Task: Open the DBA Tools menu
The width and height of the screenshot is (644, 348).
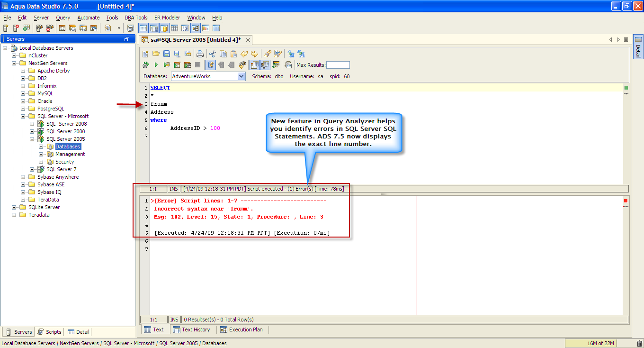Action: point(136,18)
